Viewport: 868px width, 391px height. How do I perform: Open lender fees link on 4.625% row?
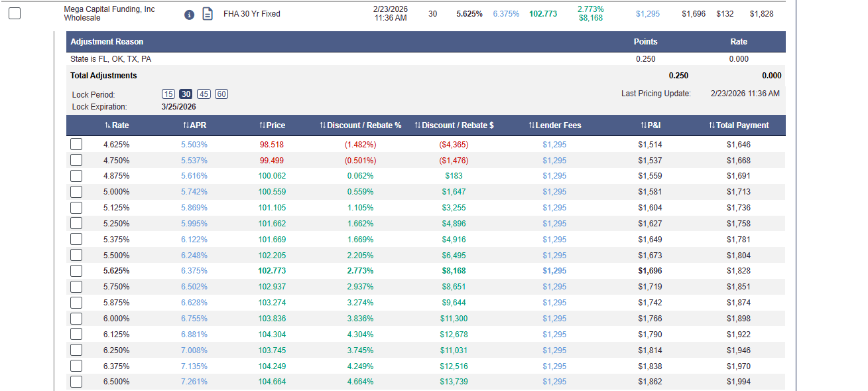[554, 145]
